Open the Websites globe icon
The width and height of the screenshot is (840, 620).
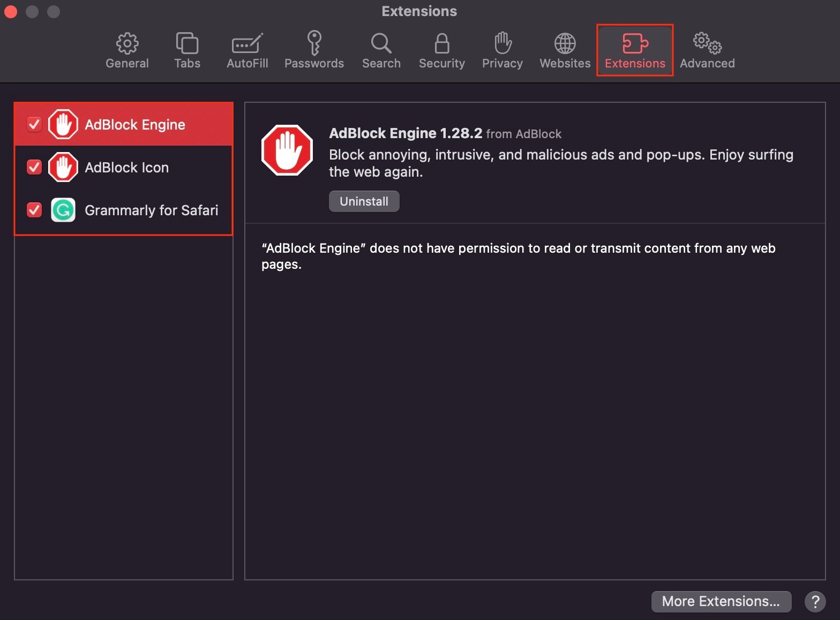pyautogui.click(x=565, y=43)
